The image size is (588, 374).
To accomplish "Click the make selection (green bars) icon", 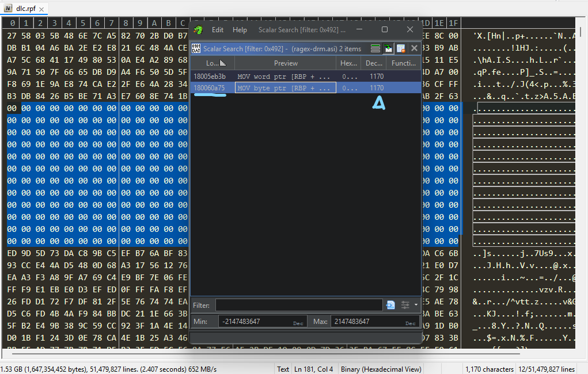I will pyautogui.click(x=375, y=48).
